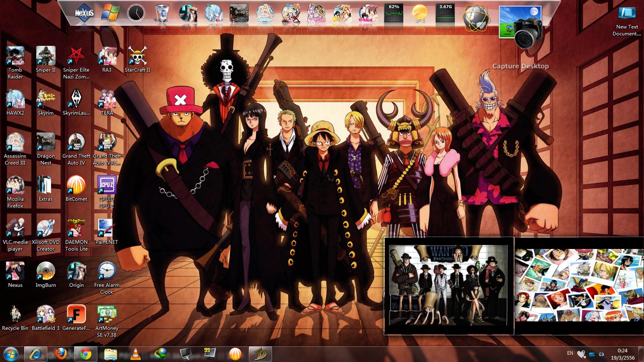Launch the StarCraft II shortcut

pos(137,59)
